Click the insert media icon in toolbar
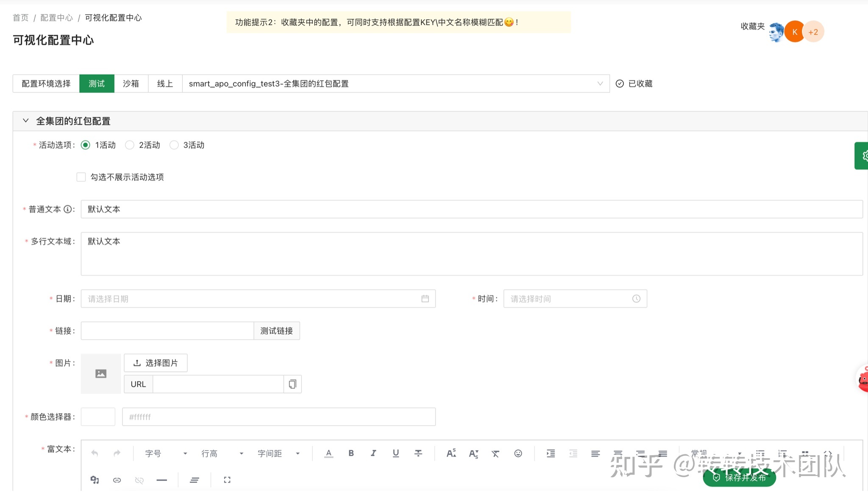The image size is (868, 501). (x=95, y=480)
